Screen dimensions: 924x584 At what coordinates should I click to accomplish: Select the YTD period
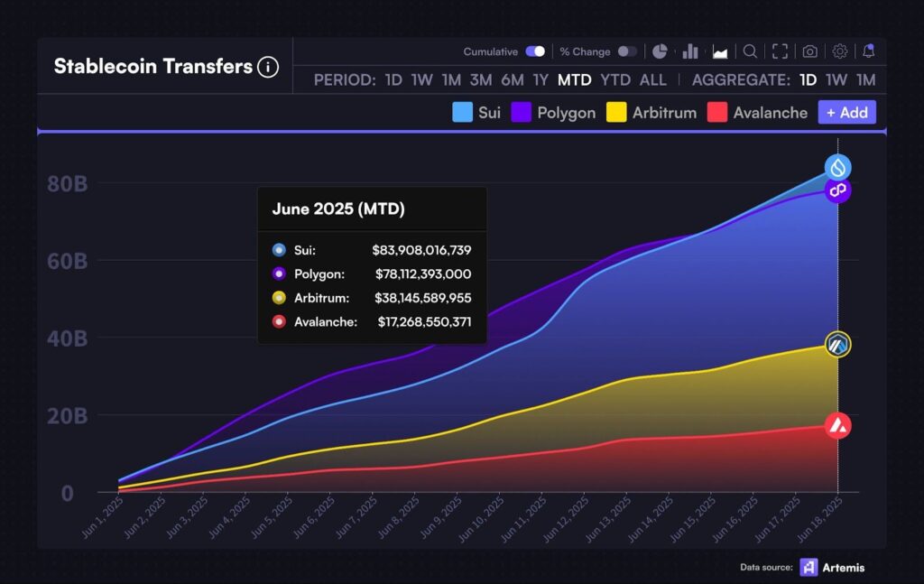tap(615, 79)
